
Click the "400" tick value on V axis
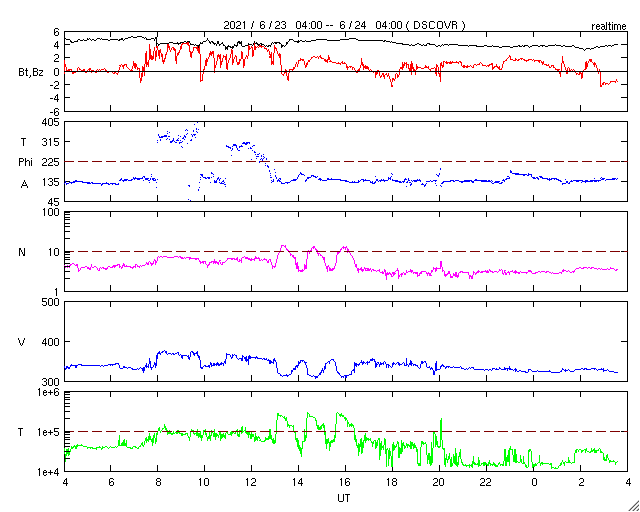point(51,342)
